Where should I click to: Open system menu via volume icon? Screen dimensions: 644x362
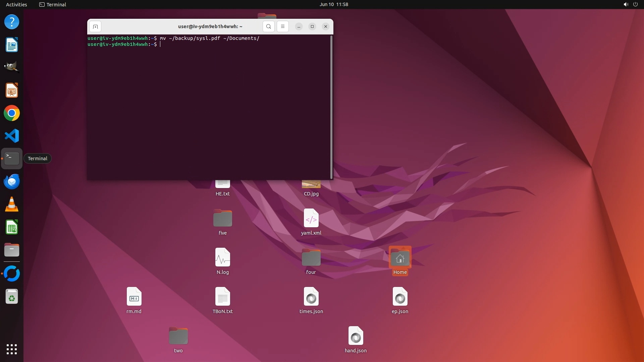tap(626, 4)
